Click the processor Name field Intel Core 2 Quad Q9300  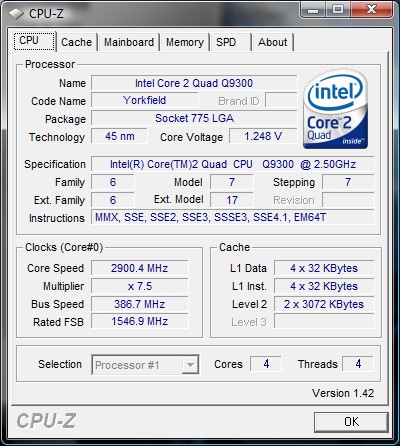pos(194,83)
